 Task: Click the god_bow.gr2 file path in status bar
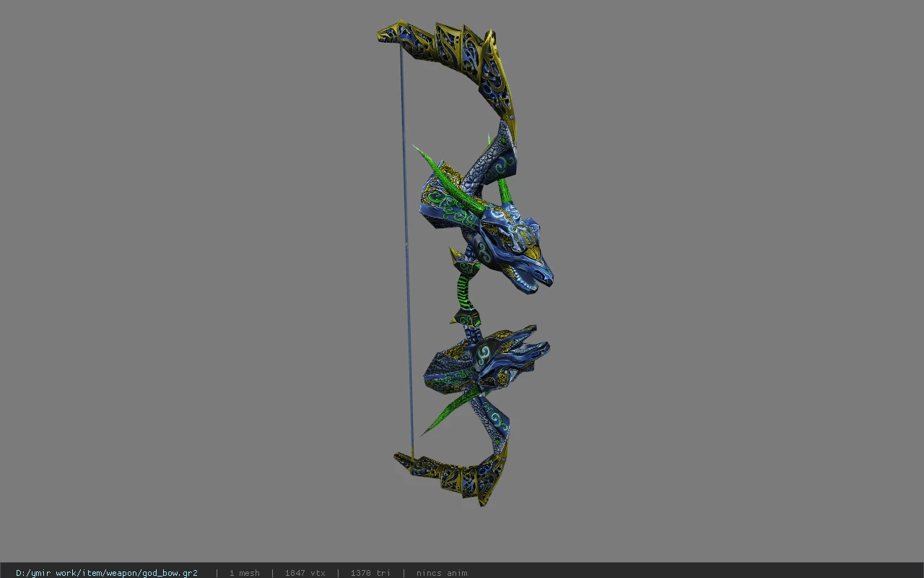tap(107, 573)
